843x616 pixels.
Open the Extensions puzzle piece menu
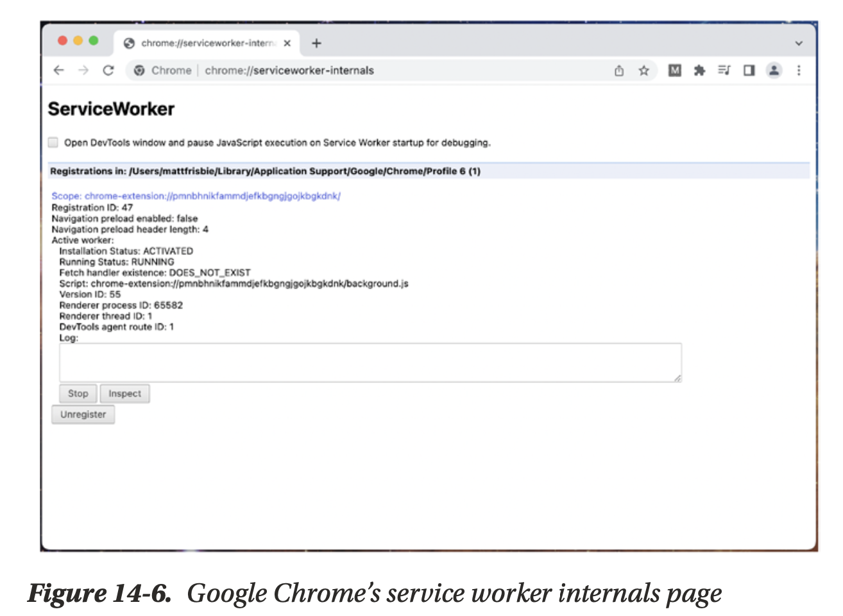click(x=699, y=71)
